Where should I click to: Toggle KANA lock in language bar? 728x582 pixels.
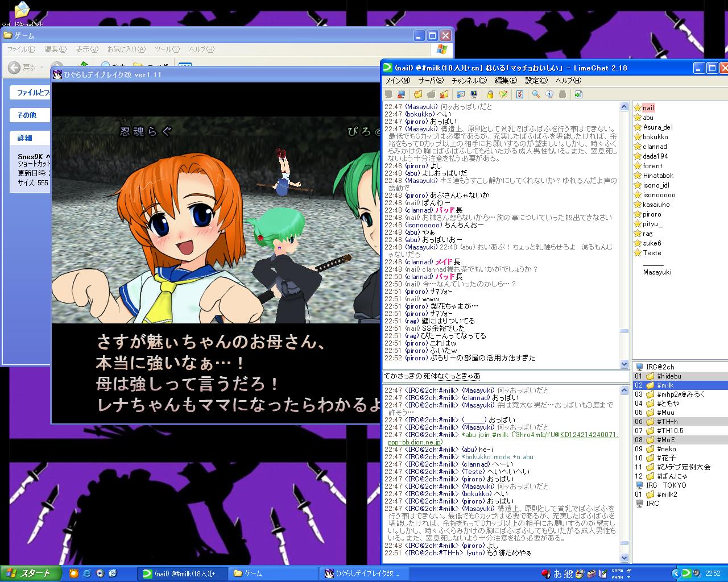[x=617, y=577]
